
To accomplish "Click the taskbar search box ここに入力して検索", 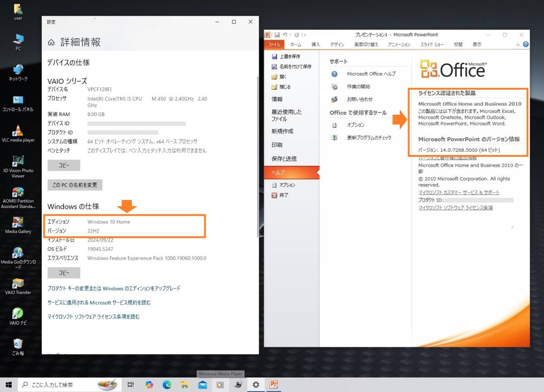I will 69,385.
